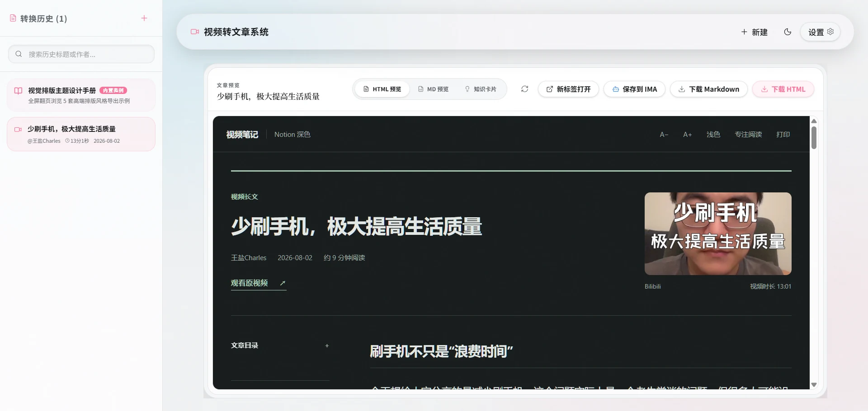Click the 视频时长 13:01 text
Image resolution: width=868 pixels, height=411 pixels.
coord(770,286)
